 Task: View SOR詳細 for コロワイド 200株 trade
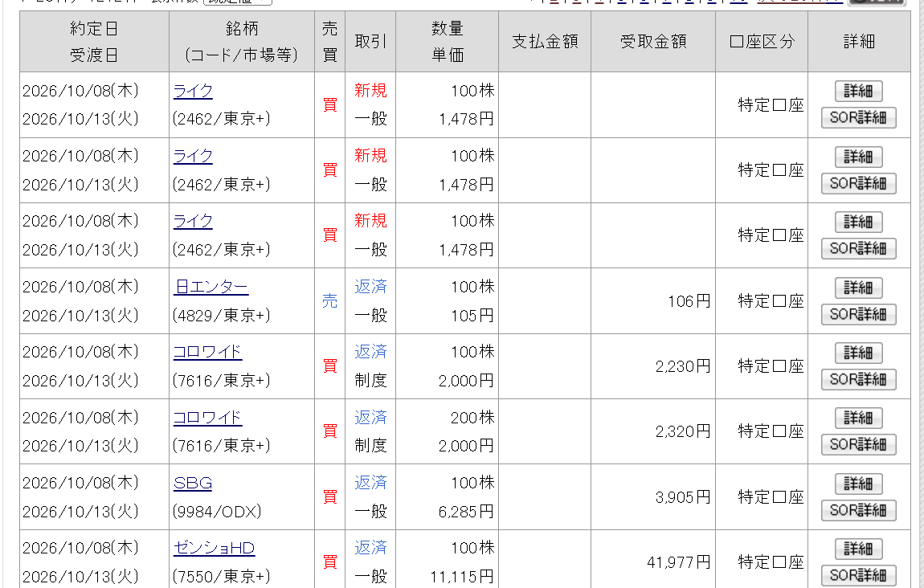(859, 445)
